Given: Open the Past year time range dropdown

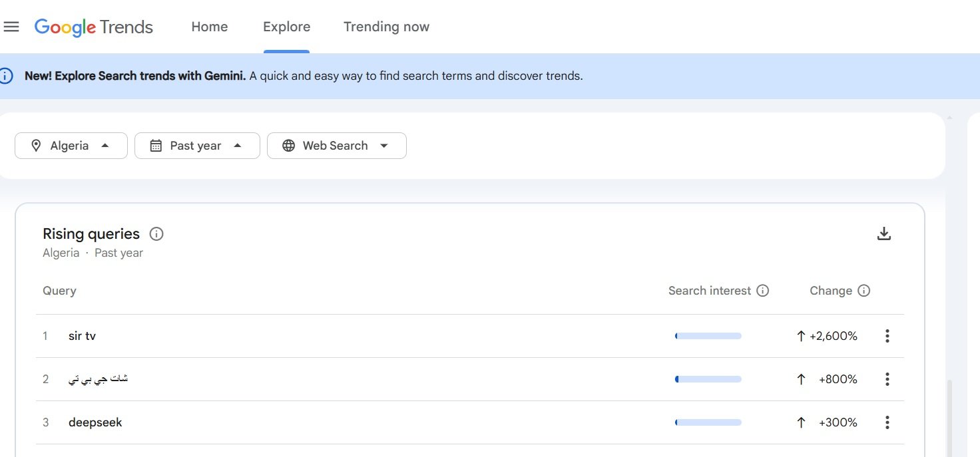Looking at the screenshot, I should 197,146.
